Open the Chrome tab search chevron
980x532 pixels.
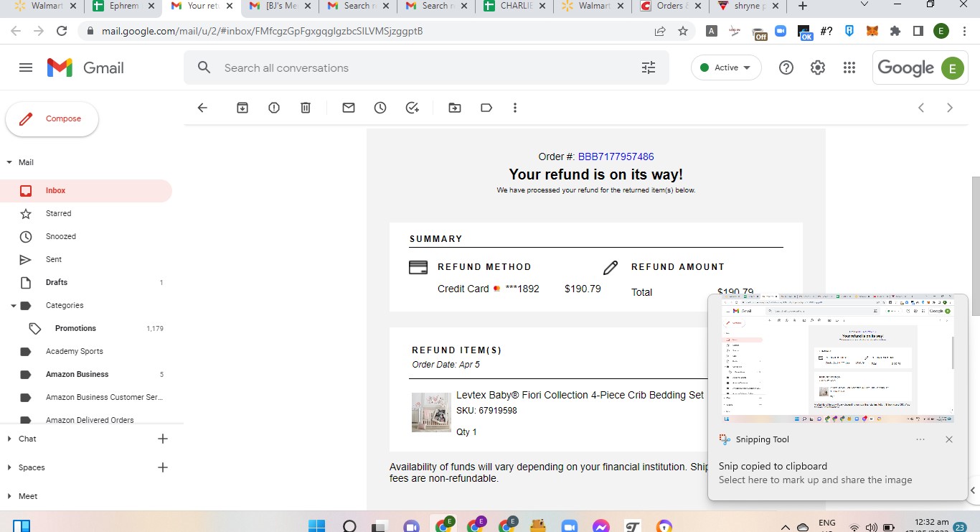point(864,5)
